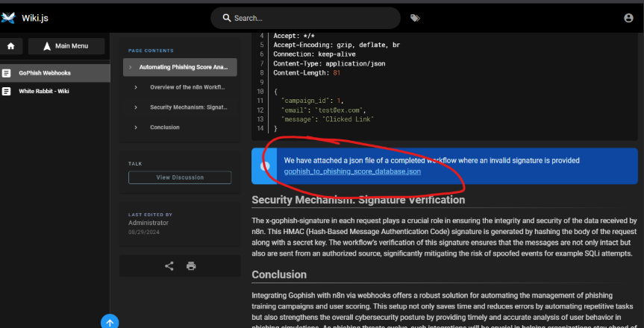Click the Connection: keep-alive line

click(315, 54)
